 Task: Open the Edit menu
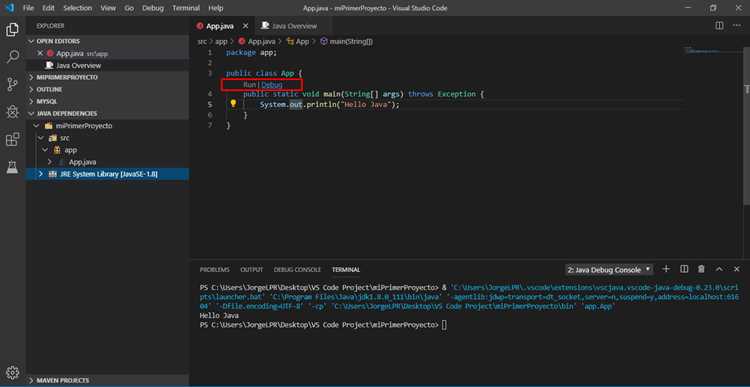[48, 8]
